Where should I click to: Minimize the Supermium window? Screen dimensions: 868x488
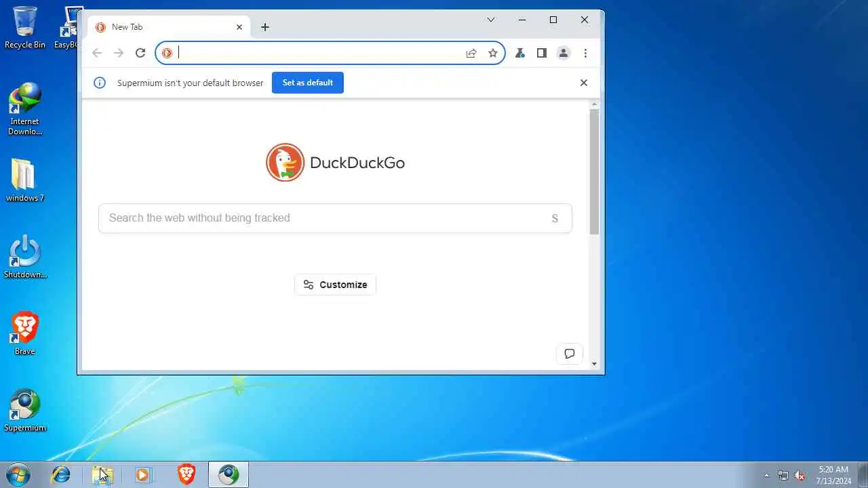point(522,20)
